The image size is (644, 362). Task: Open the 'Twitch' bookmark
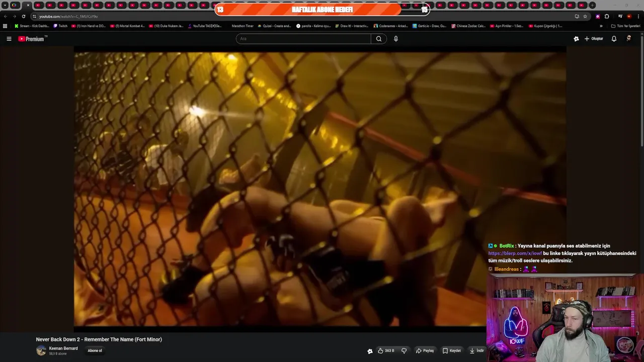click(x=60, y=26)
